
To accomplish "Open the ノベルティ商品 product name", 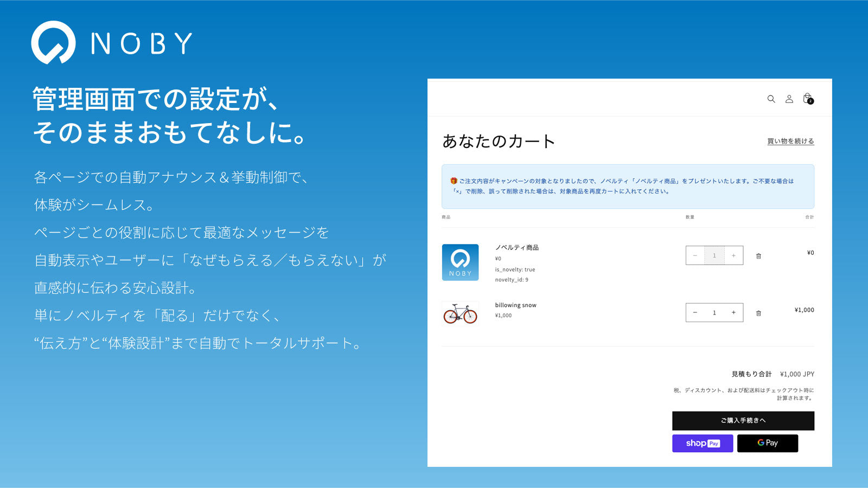I will point(516,247).
